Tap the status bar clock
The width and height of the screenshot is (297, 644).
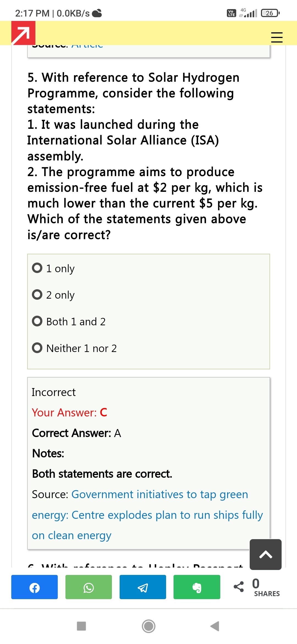click(x=32, y=13)
